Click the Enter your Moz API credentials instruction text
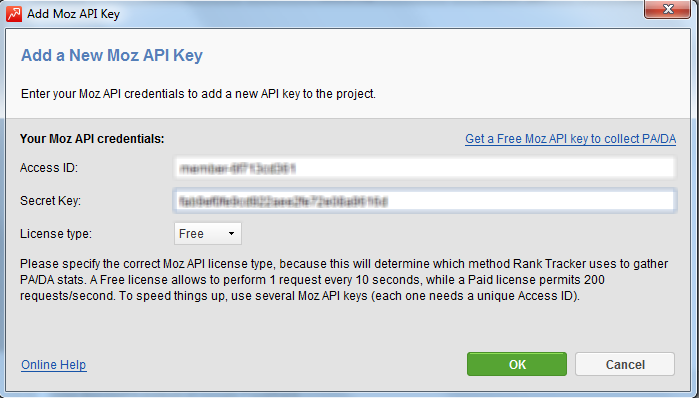Screen dimensions: 699x398 click(198, 94)
